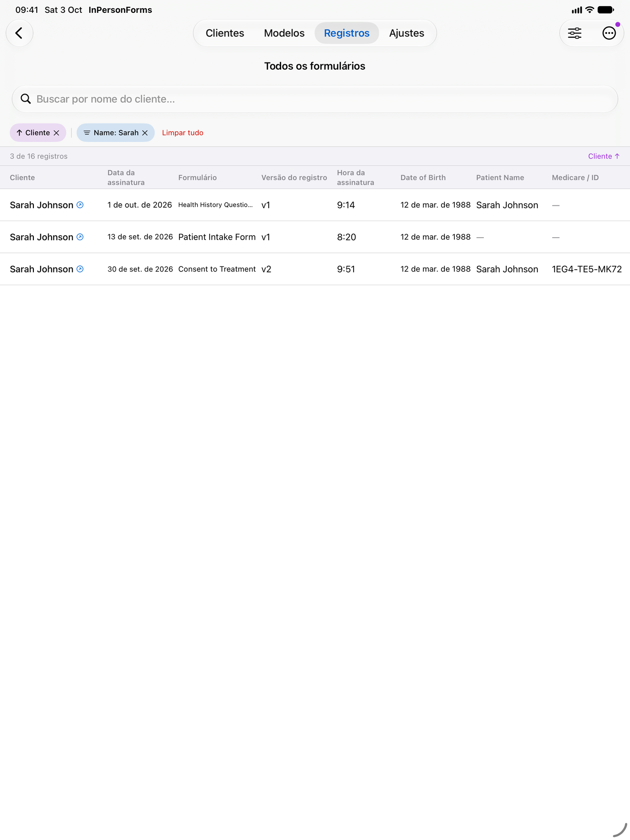This screenshot has height=840, width=630.
Task: Click the search magnifier icon
Action: (x=26, y=99)
